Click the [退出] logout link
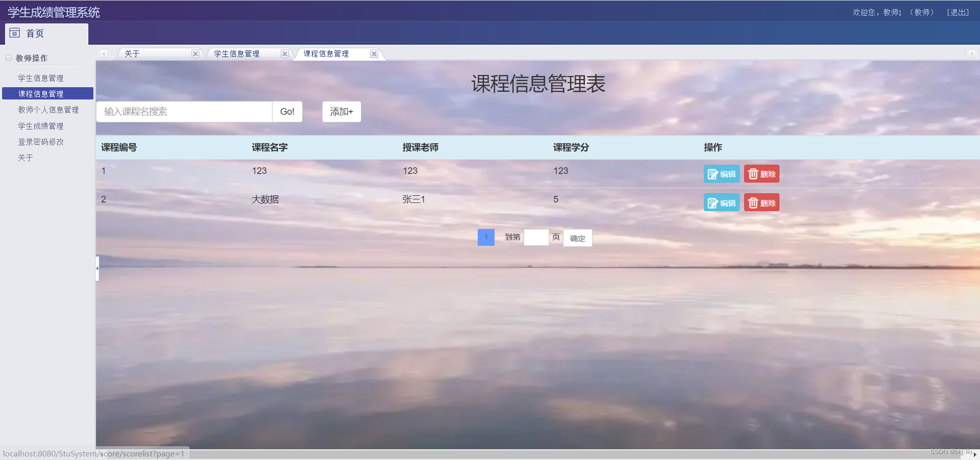 [x=958, y=12]
